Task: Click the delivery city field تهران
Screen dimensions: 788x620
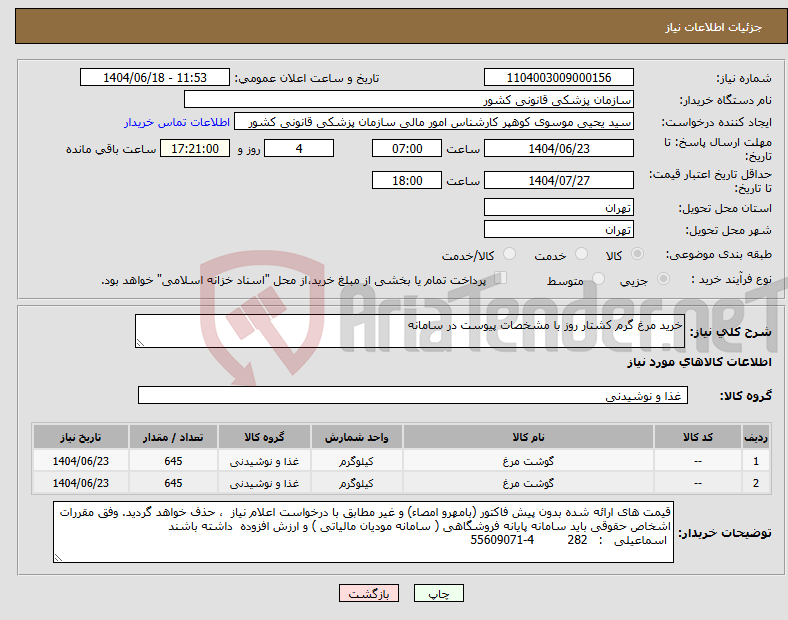Action: pos(558,230)
